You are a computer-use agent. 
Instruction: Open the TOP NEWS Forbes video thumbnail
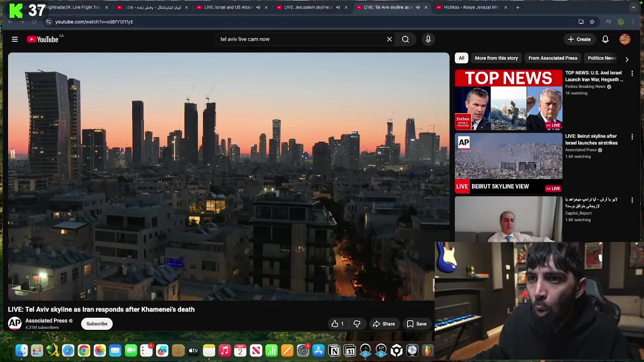508,100
